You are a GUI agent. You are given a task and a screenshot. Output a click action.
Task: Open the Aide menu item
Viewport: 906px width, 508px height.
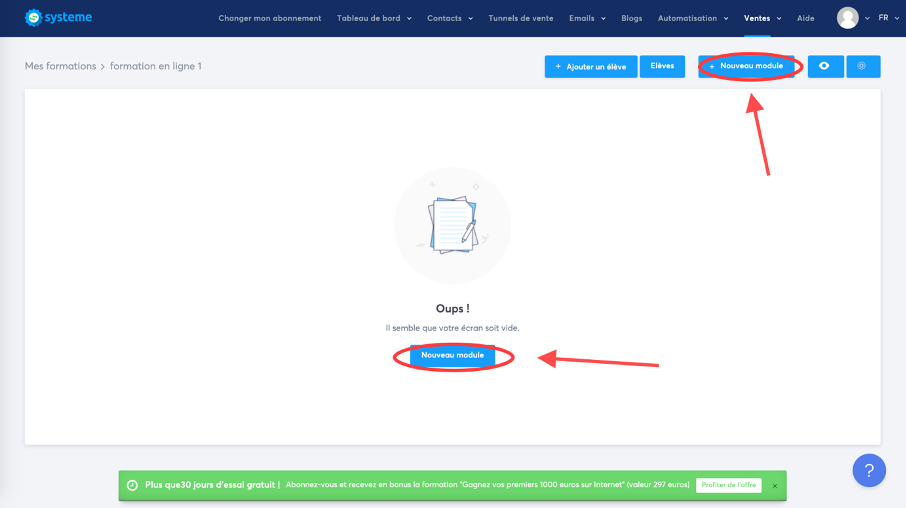(805, 18)
